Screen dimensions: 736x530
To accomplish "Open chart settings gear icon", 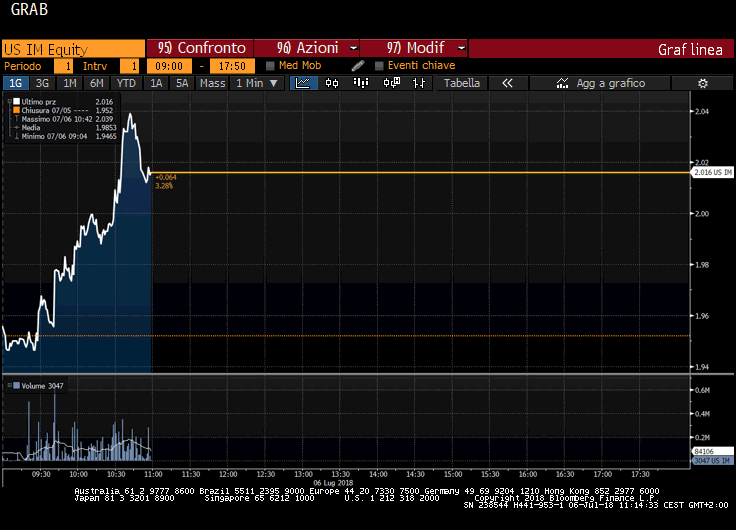I will (x=702, y=83).
